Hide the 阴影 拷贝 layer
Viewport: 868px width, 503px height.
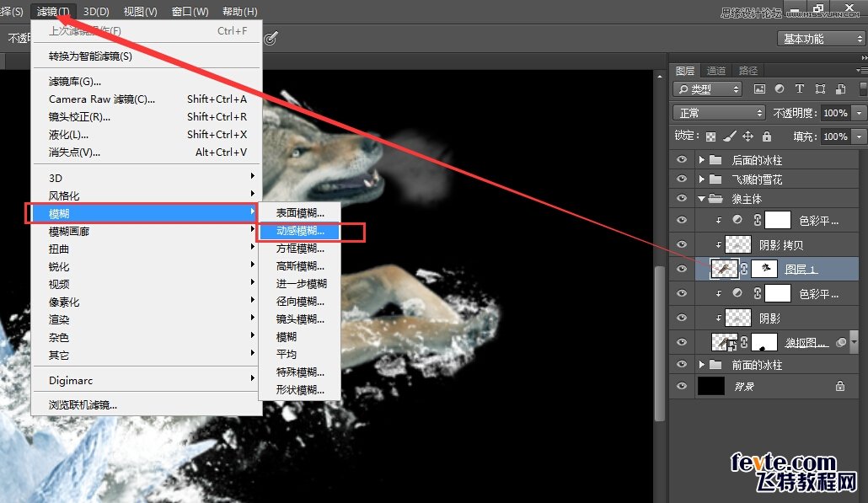(x=682, y=244)
